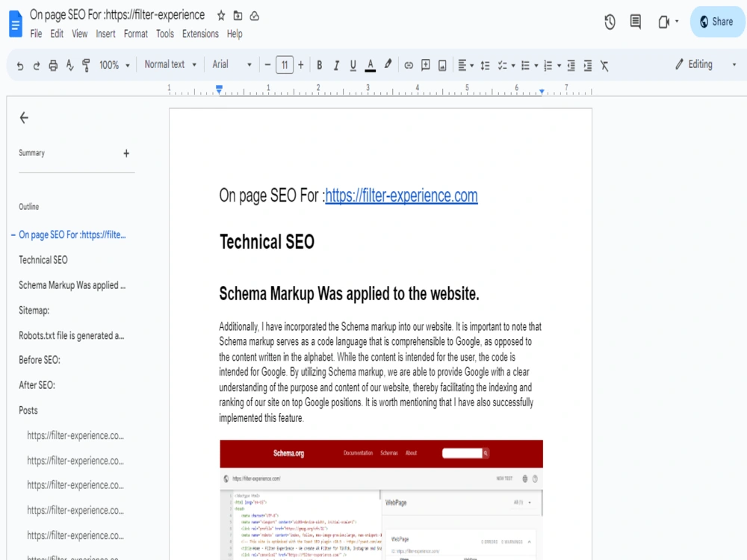Toggle italic formatting
The width and height of the screenshot is (747, 560).
[336, 65]
